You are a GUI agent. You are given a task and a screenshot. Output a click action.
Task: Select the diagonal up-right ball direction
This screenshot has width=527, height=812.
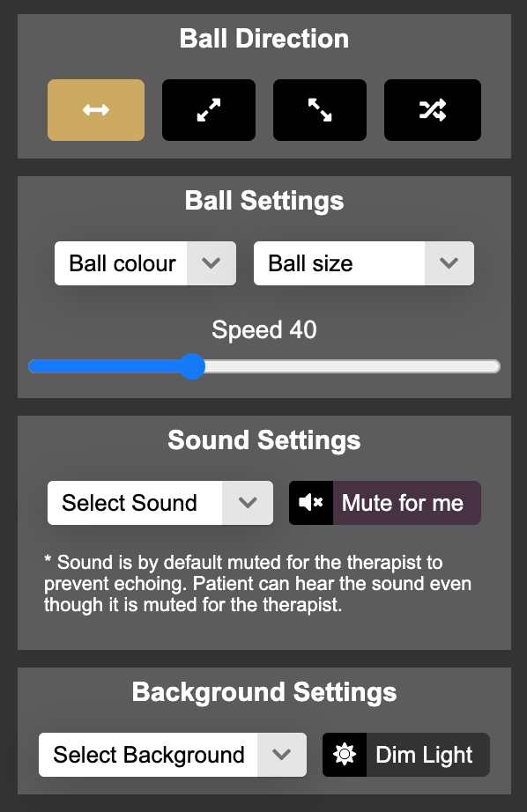[208, 109]
